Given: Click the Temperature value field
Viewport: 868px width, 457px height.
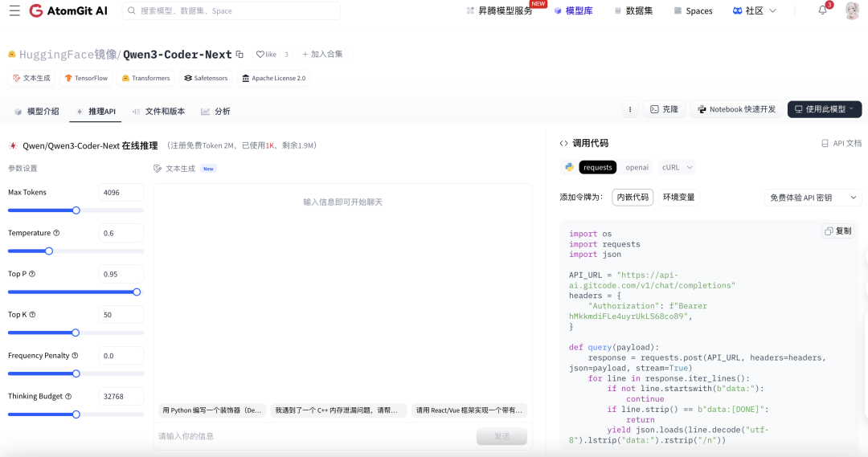Looking at the screenshot, I should (121, 233).
